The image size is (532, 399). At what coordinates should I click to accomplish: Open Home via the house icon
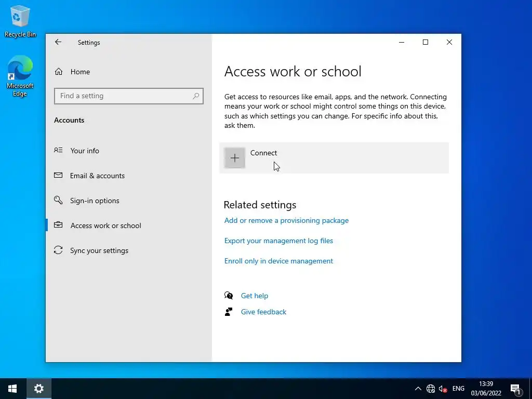[x=59, y=72]
